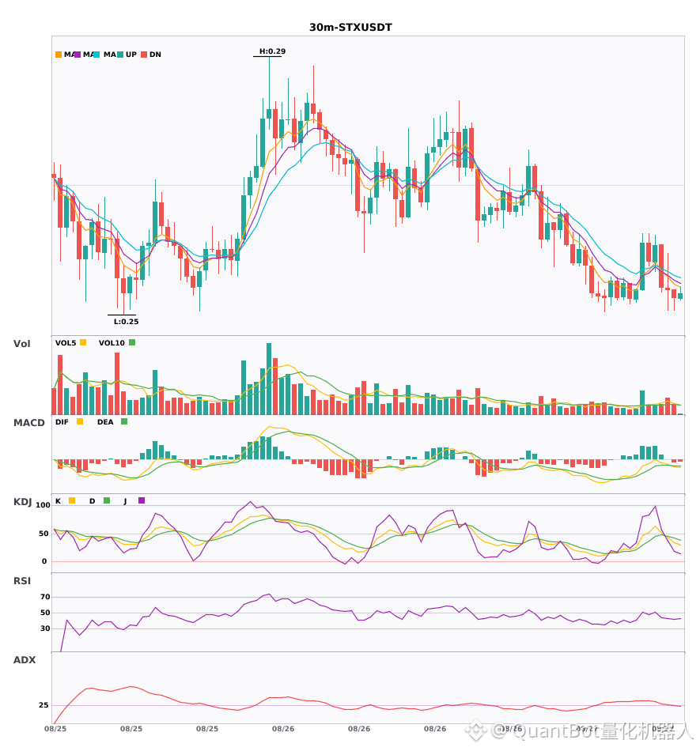Click the DEA legend text

[105, 422]
